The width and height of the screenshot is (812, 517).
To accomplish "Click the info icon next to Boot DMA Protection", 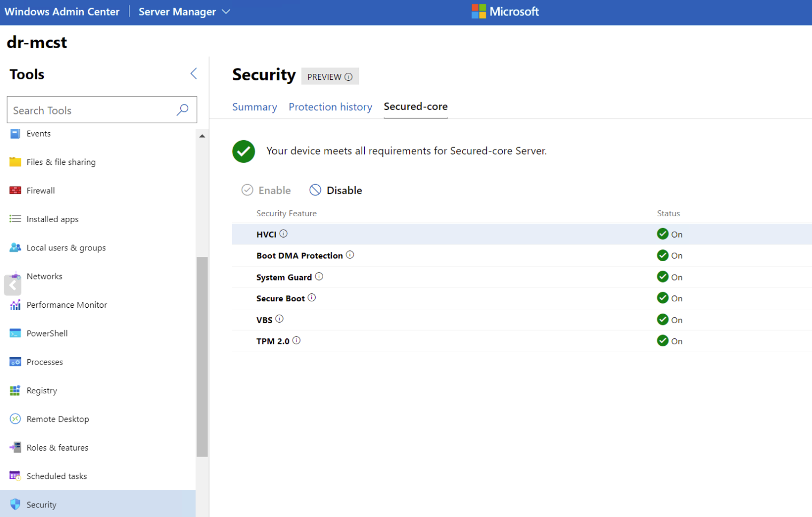I will click(350, 255).
